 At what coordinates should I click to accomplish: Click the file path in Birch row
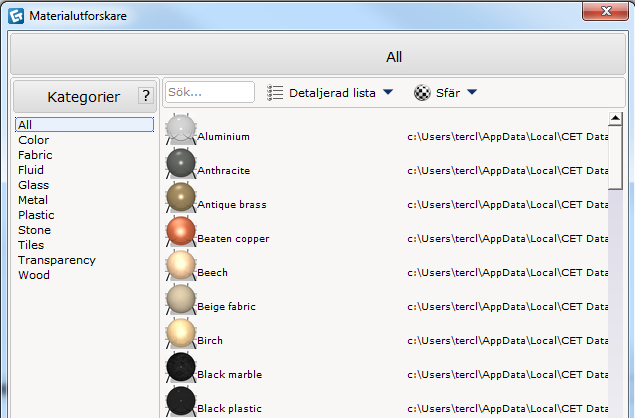507,341
